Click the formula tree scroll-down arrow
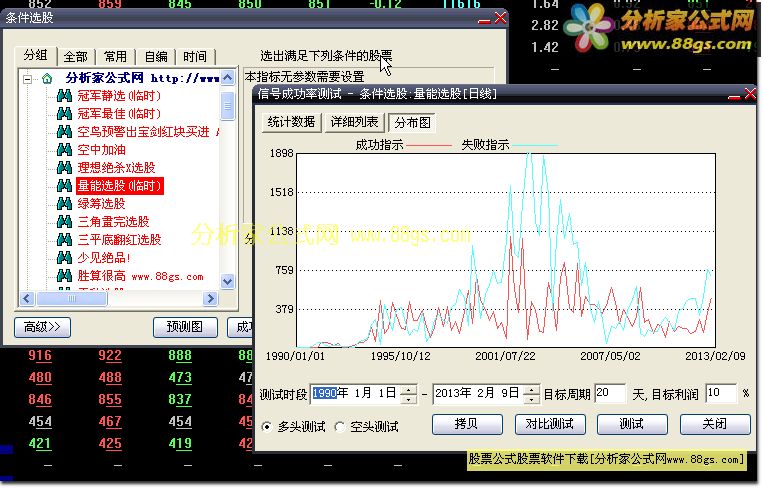 pos(227,281)
